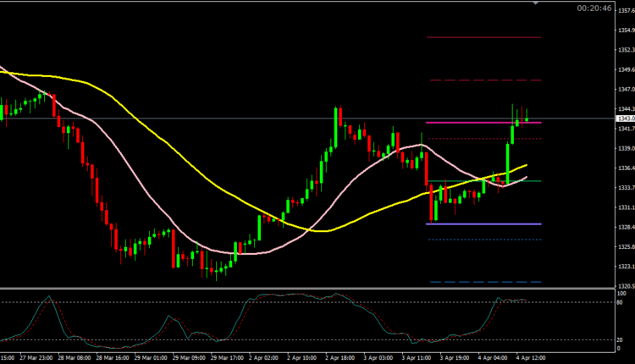The width and height of the screenshot is (635, 364).
Task: Click the 2 Apr 18:00 time label
Action: [340, 358]
